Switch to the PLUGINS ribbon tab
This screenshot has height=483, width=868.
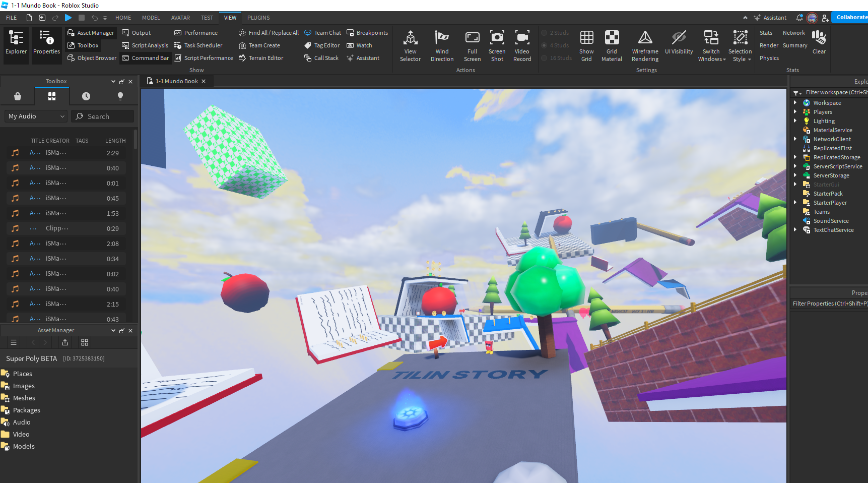(258, 18)
